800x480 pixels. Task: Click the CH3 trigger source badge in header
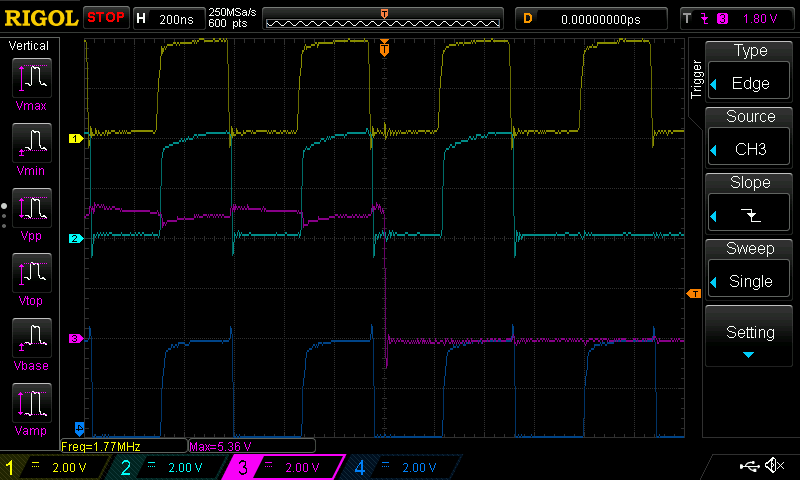point(722,19)
